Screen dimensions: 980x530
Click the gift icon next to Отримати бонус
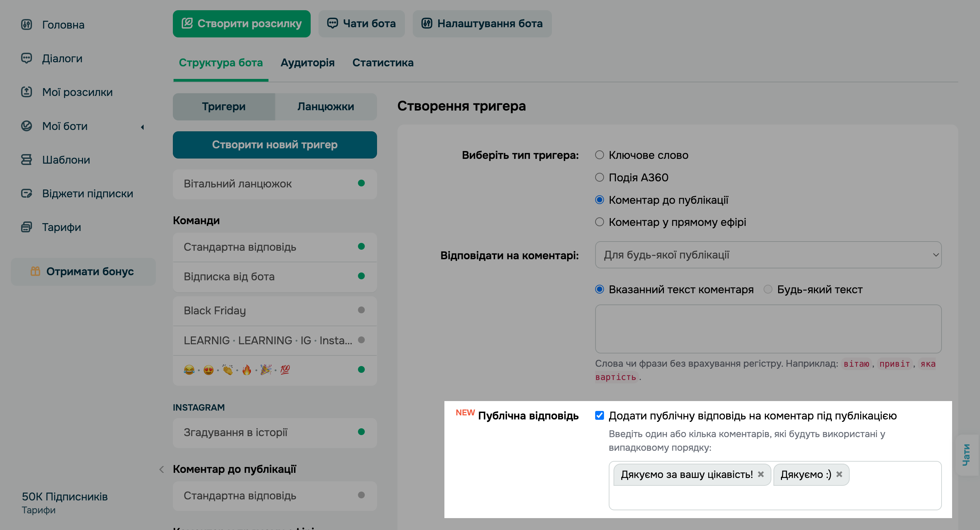[35, 271]
